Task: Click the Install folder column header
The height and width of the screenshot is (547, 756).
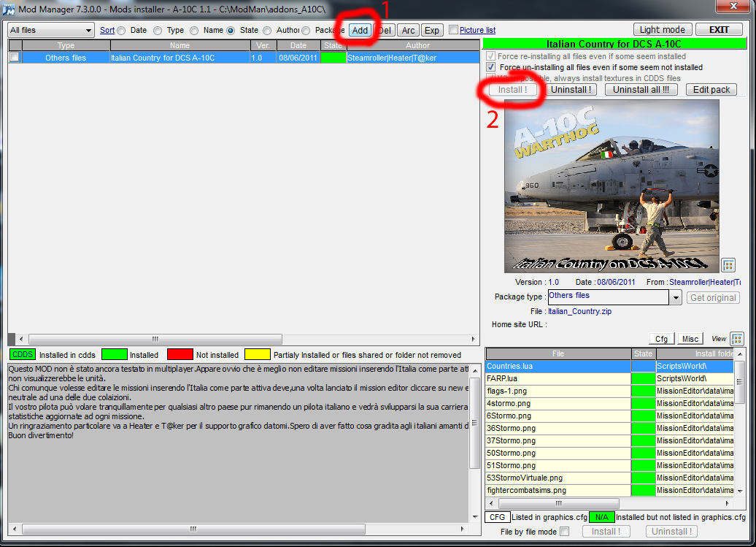Action: coord(695,353)
